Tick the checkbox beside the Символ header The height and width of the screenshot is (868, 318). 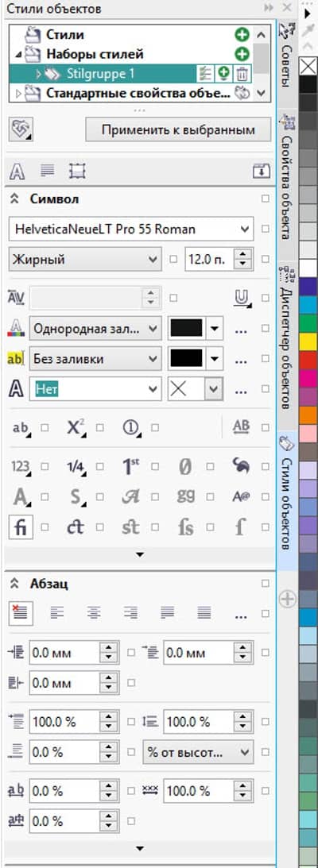coord(266,199)
